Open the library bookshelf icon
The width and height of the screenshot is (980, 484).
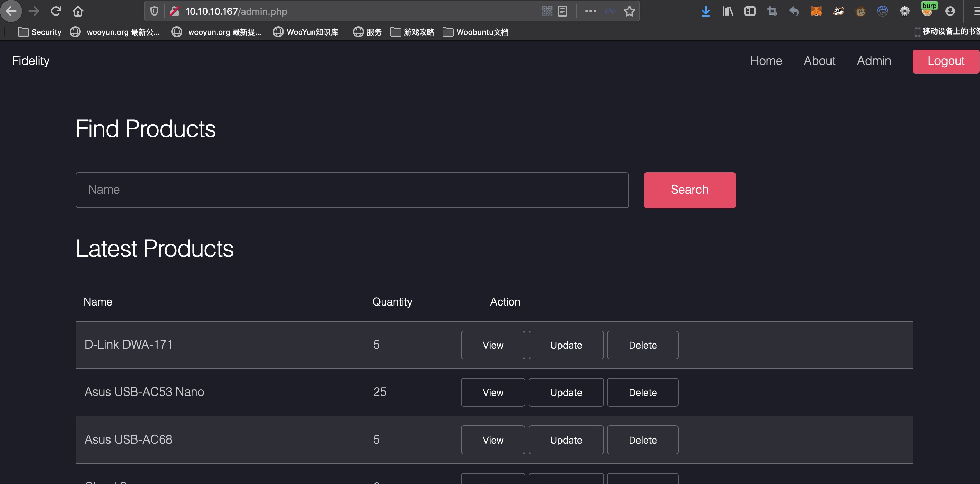click(727, 11)
